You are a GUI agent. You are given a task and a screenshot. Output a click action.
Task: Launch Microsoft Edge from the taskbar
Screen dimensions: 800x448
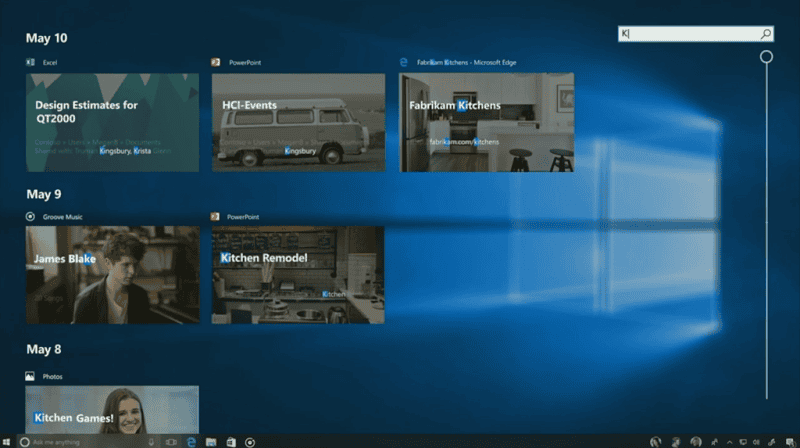click(190, 442)
